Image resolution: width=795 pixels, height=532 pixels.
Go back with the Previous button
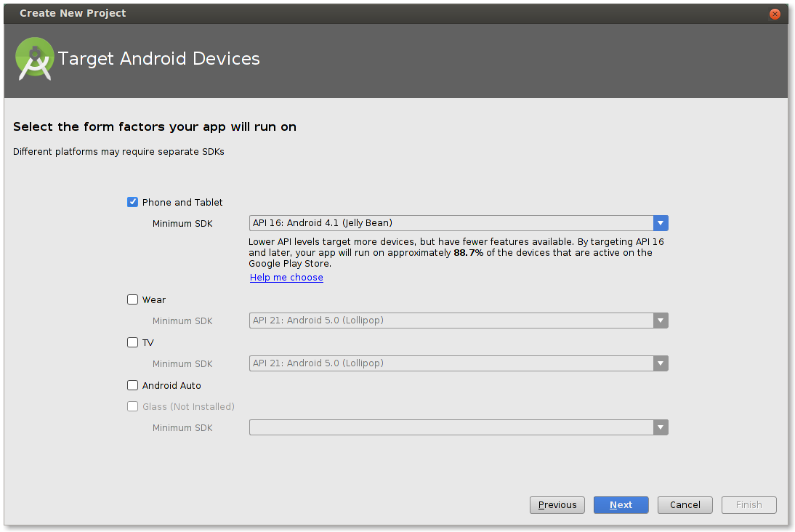click(x=557, y=504)
